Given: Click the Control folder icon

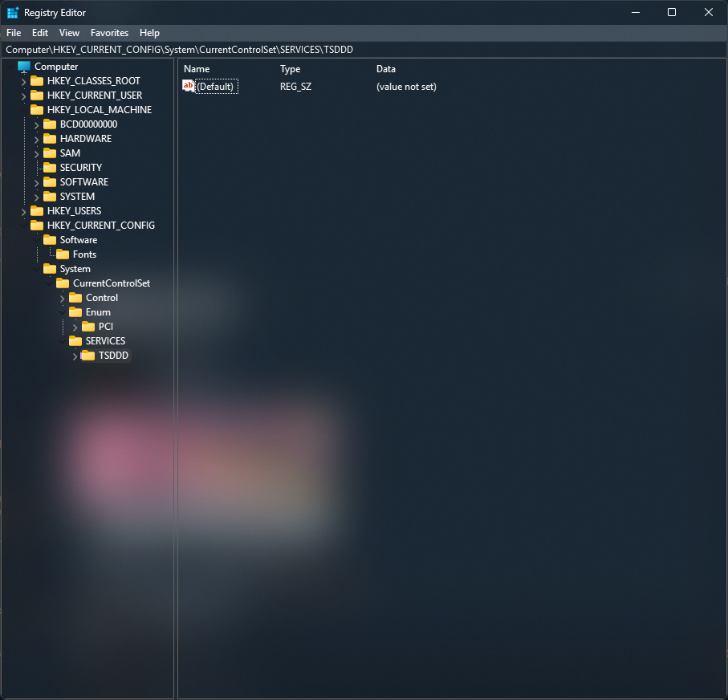Looking at the screenshot, I should (x=75, y=298).
